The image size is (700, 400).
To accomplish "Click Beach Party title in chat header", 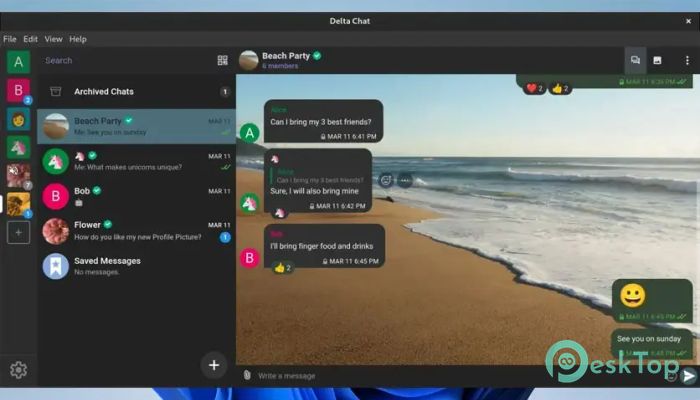I will tap(286, 56).
